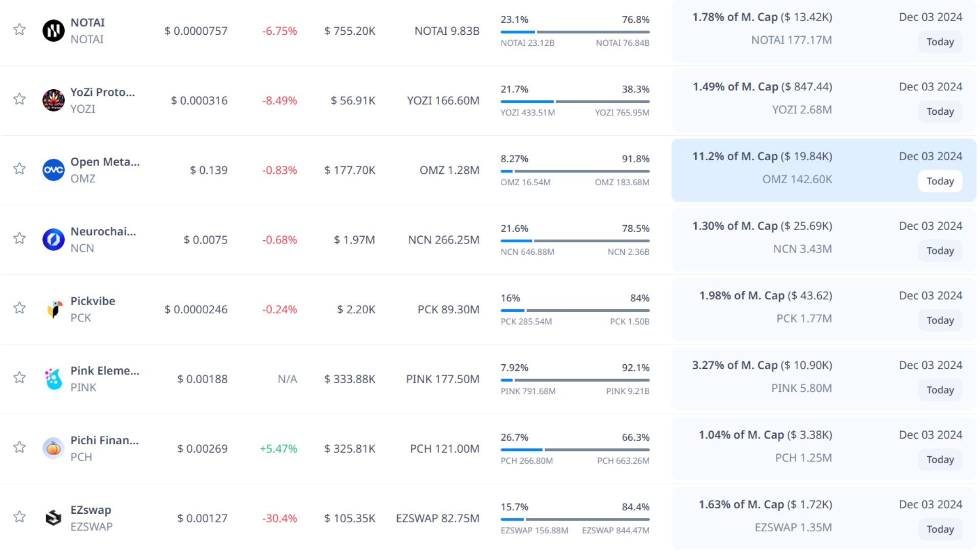Viewport: 980px width, 551px height.
Task: Click the Pickvibe parrot logo
Action: 53,309
